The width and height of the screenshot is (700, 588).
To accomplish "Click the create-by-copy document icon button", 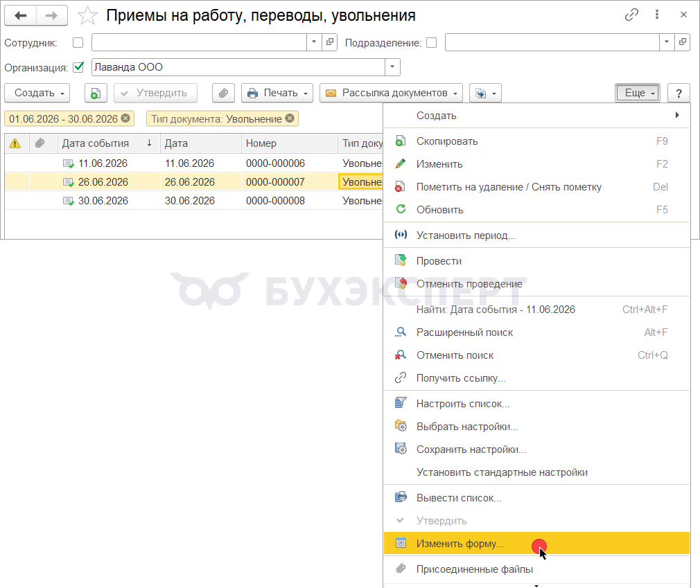I will 96,93.
